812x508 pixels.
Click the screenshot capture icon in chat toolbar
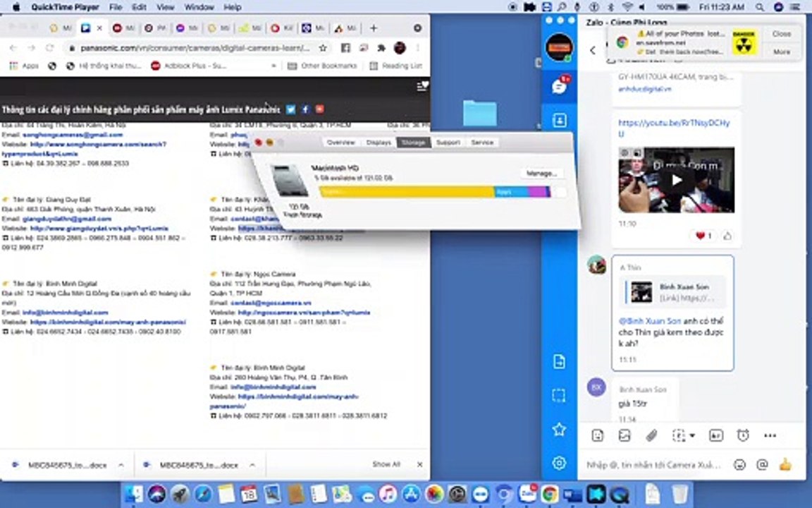coord(679,435)
